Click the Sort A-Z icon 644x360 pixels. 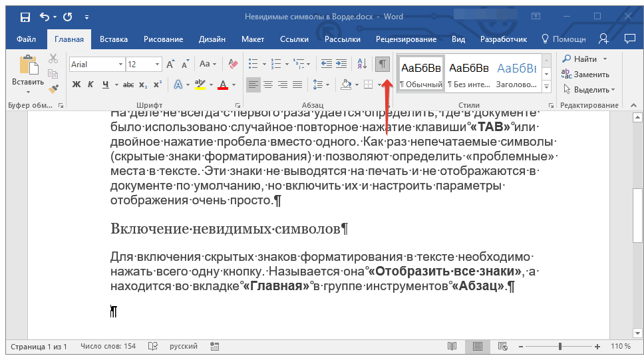(x=362, y=64)
